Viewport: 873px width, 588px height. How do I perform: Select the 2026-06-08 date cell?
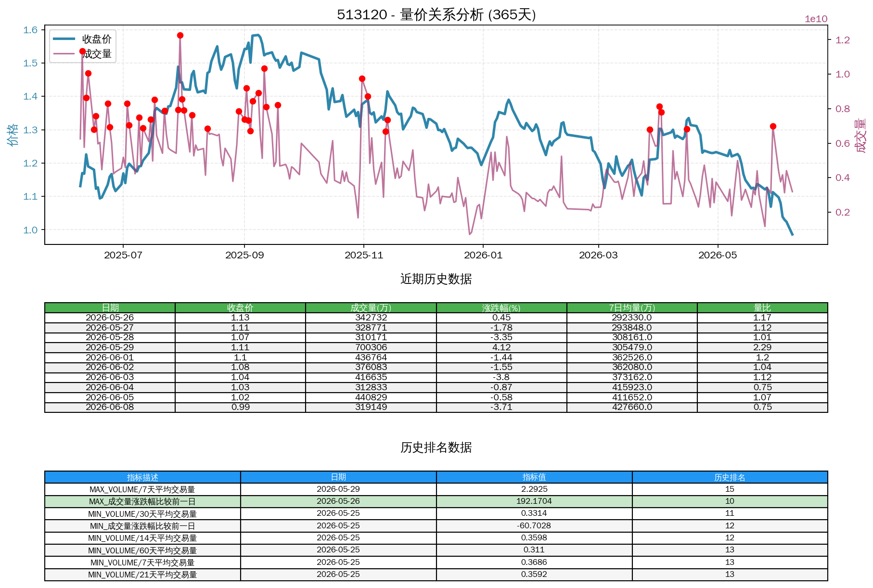(110, 407)
